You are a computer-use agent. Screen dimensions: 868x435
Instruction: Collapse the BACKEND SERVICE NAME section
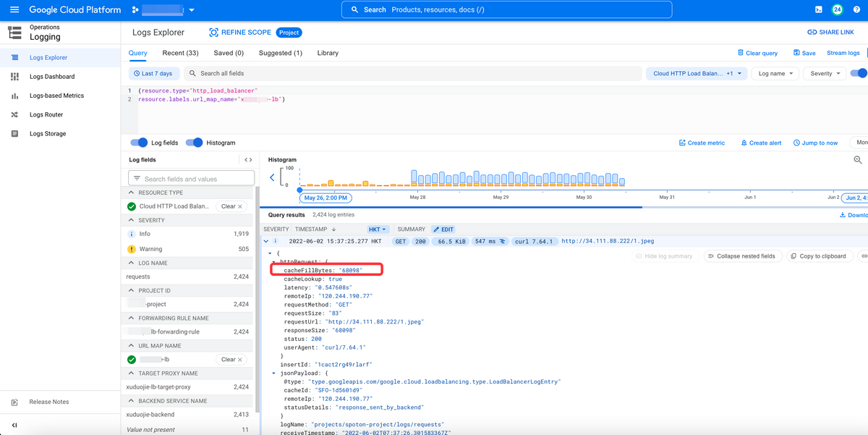point(132,401)
